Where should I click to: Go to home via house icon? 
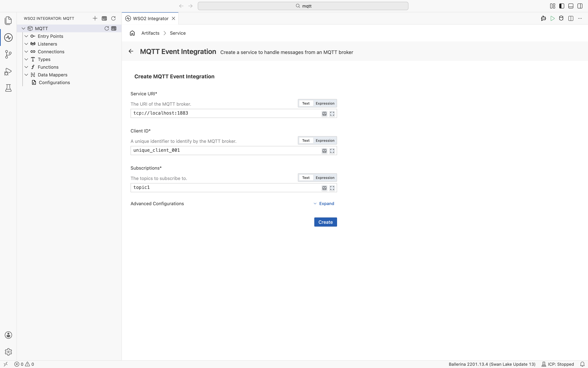tap(132, 33)
